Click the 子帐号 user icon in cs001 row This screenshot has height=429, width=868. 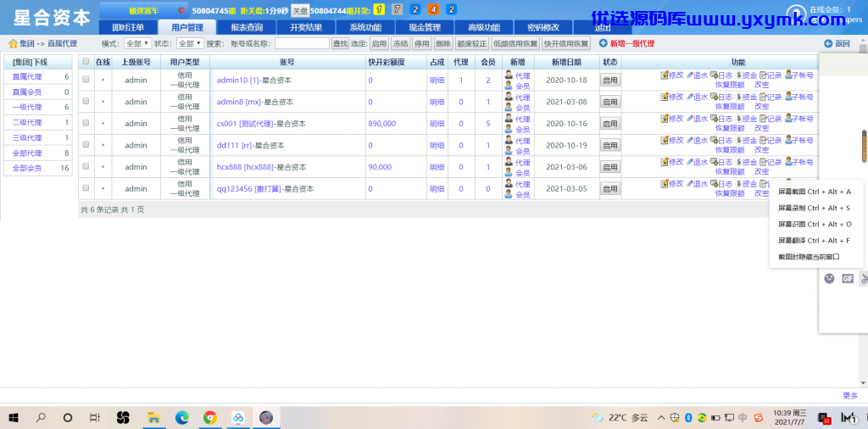tap(788, 119)
